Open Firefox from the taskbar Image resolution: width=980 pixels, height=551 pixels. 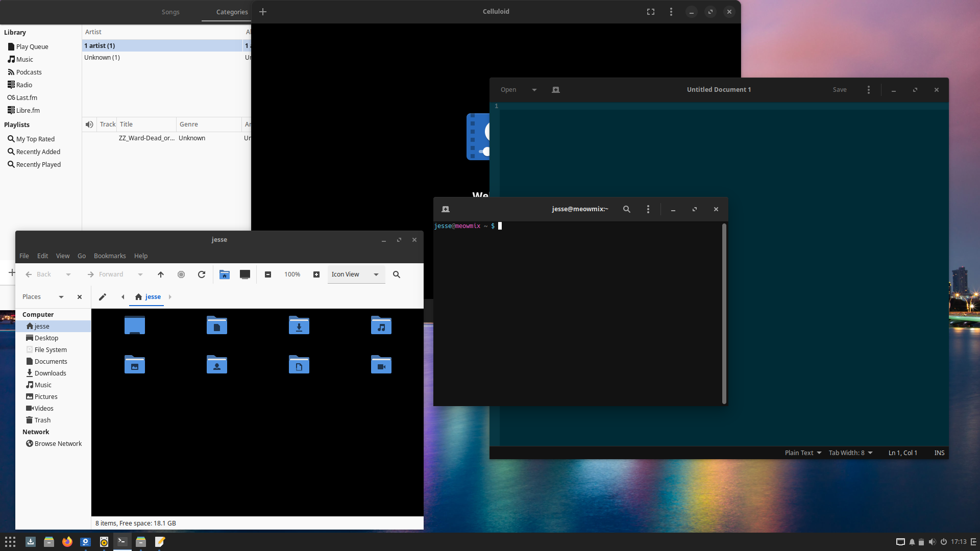coord(67,542)
